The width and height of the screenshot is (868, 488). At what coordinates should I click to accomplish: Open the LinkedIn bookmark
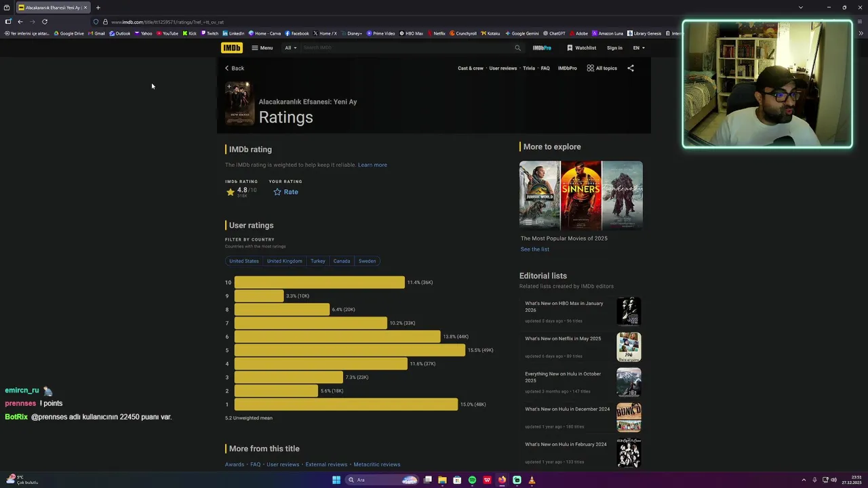(x=234, y=33)
